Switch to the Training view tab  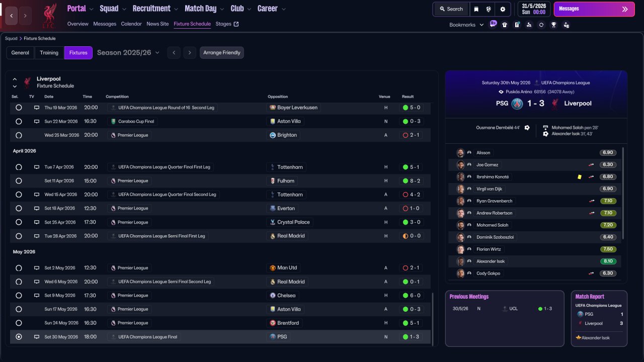point(49,53)
